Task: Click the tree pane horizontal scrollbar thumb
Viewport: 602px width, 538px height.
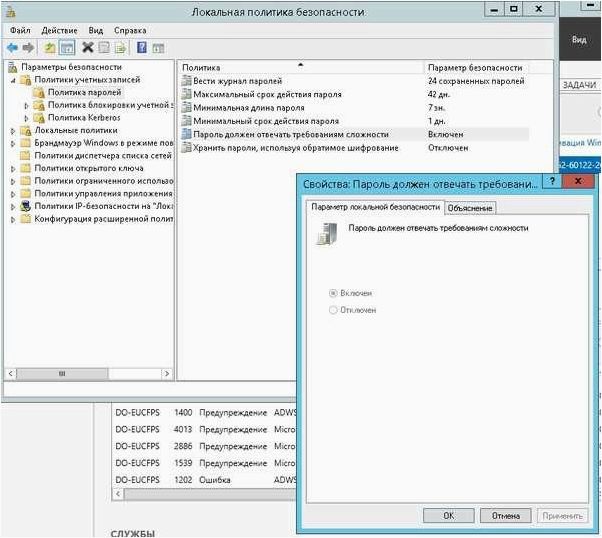Action: pyautogui.click(x=62, y=374)
